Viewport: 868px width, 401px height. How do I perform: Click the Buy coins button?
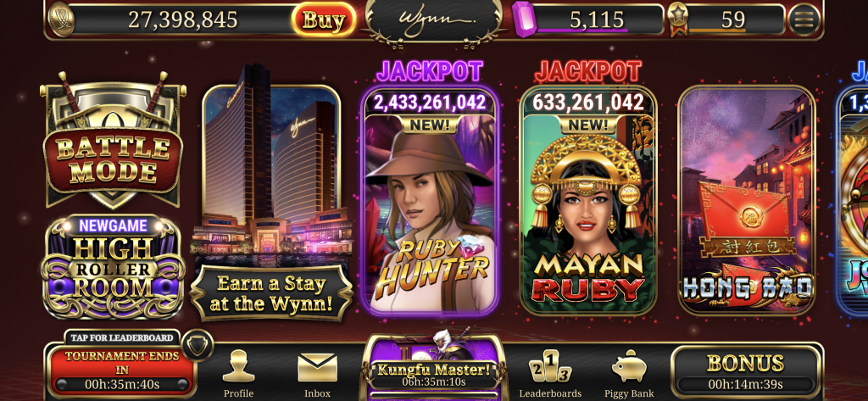pyautogui.click(x=324, y=20)
